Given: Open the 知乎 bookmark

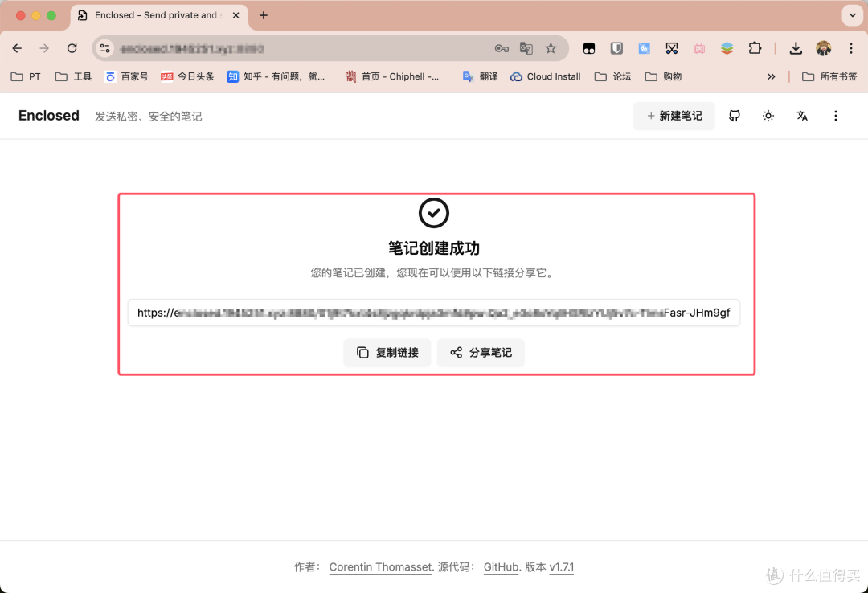Looking at the screenshot, I should coord(276,76).
